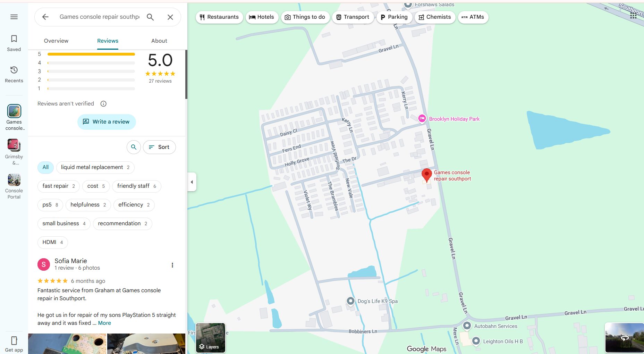Clear search with the X icon
Image resolution: width=644 pixels, height=354 pixels.
(170, 17)
